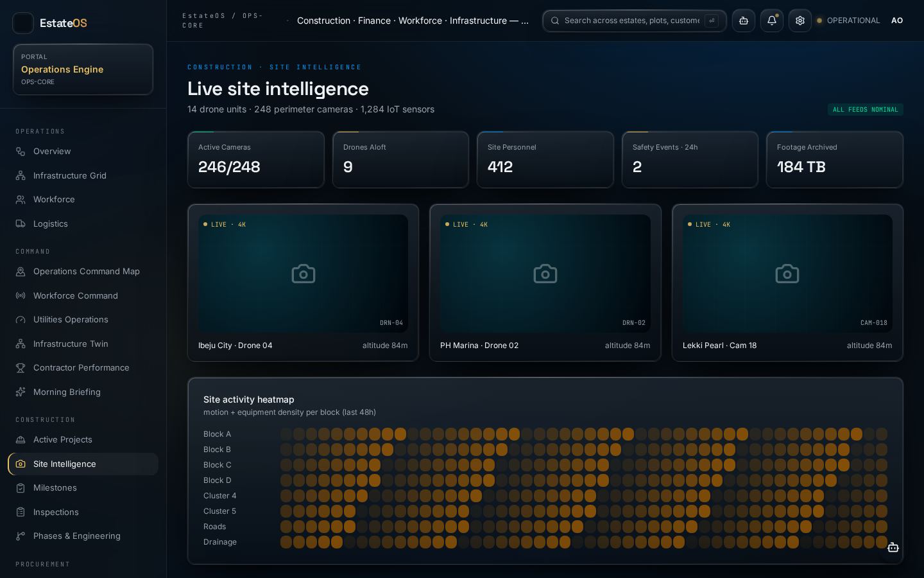Open Morning Briefing
The image size is (924, 578).
point(83,392)
